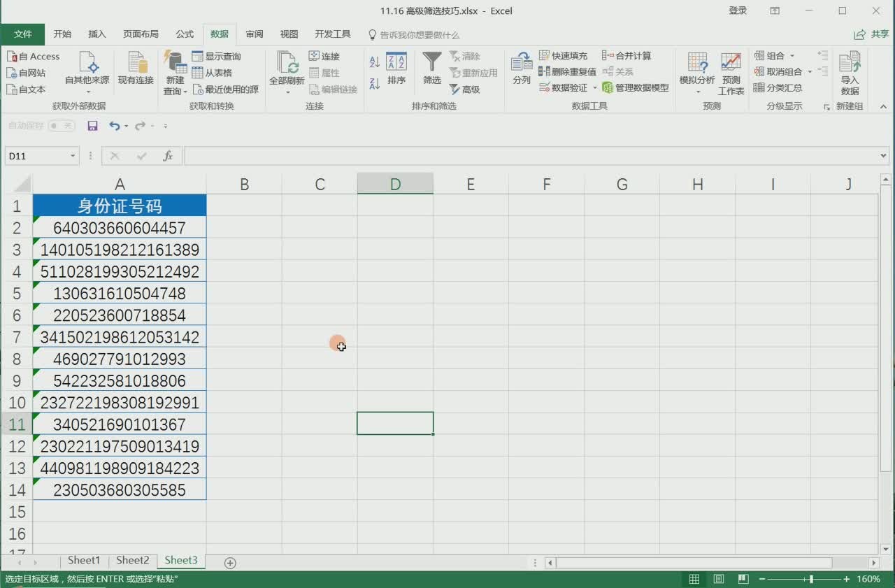The height and width of the screenshot is (588, 895).
Task: Open the 排序 (Sort) dialog
Action: coord(396,69)
